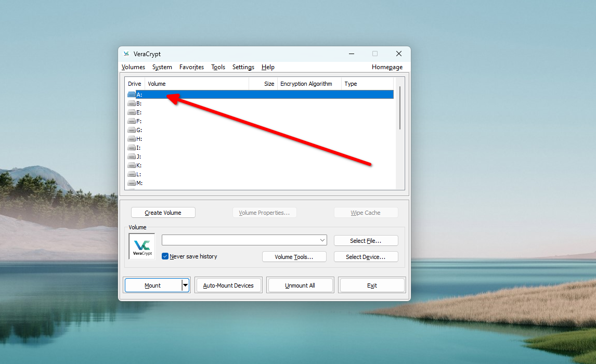Visit the Homepage link in menu bar
The height and width of the screenshot is (364, 596).
tap(387, 67)
